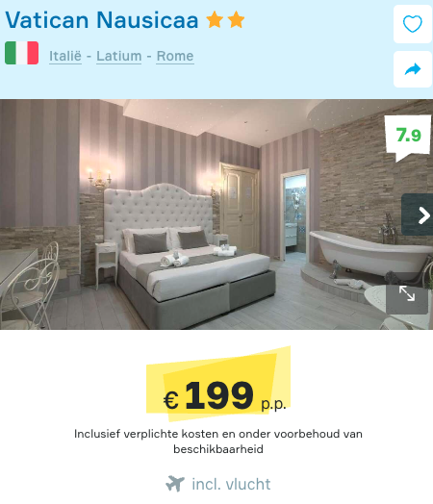Share this hotel via the arrow icon
This screenshot has width=433, height=504.
[413, 69]
